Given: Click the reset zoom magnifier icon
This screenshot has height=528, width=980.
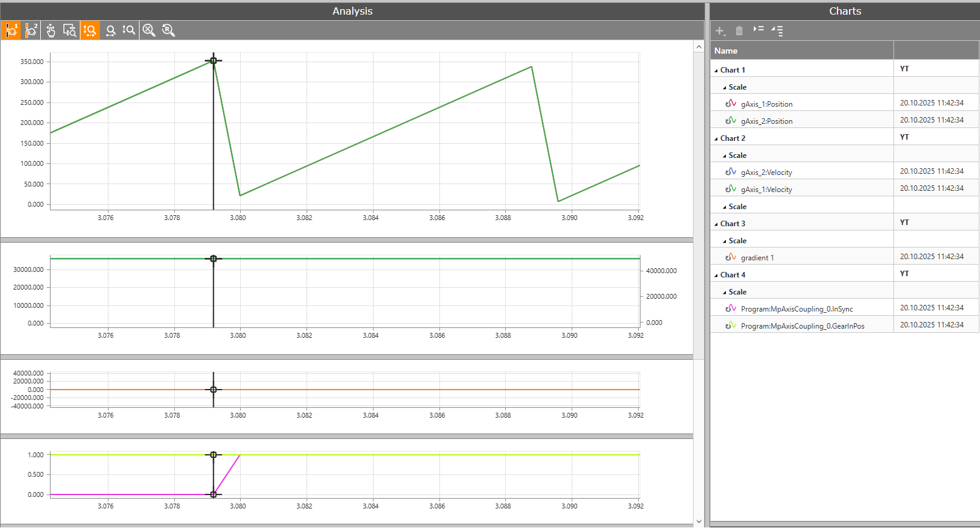Looking at the screenshot, I should coord(168,30).
